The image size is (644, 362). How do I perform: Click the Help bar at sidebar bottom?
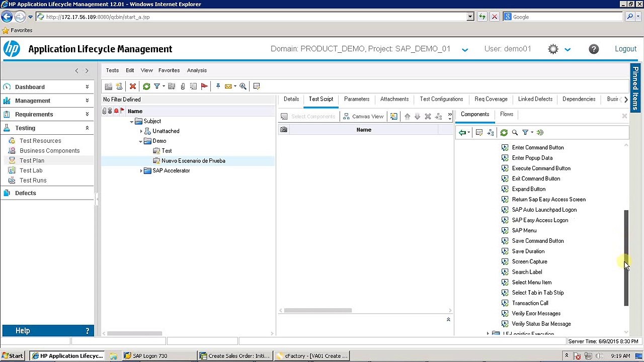(47, 331)
